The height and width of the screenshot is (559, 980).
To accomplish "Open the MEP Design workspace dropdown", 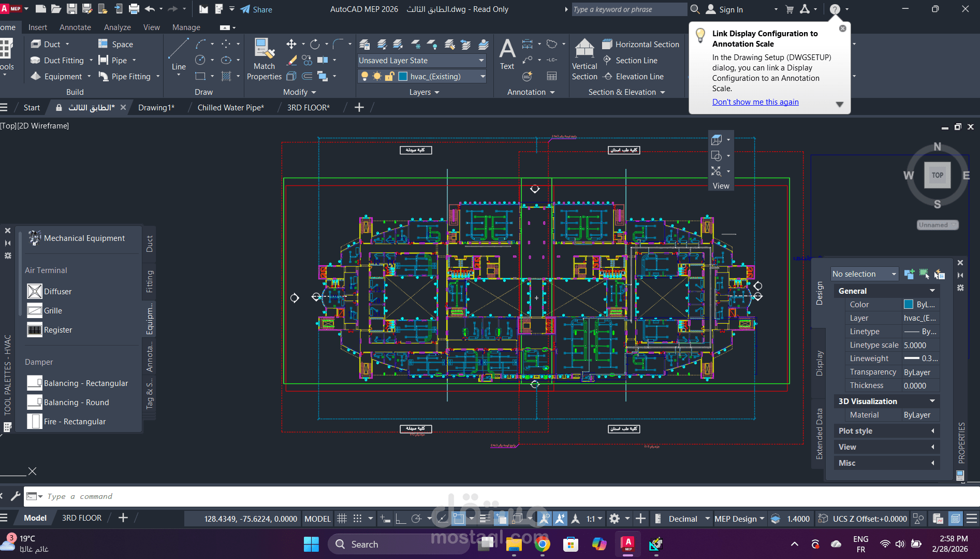I will (739, 519).
